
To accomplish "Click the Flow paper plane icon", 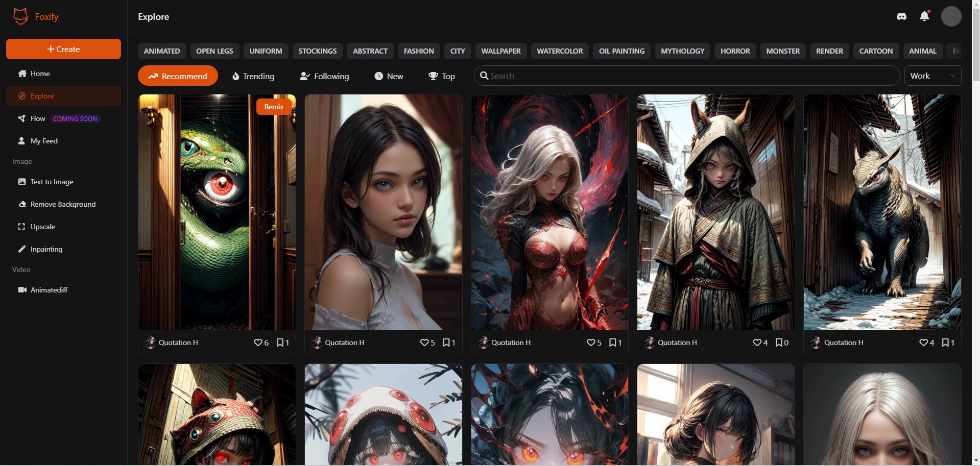I will coord(22,118).
